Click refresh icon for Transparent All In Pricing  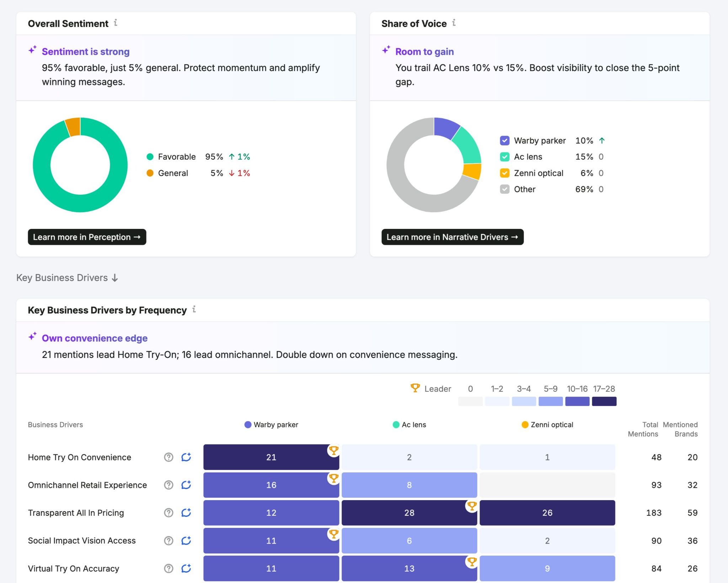(186, 513)
